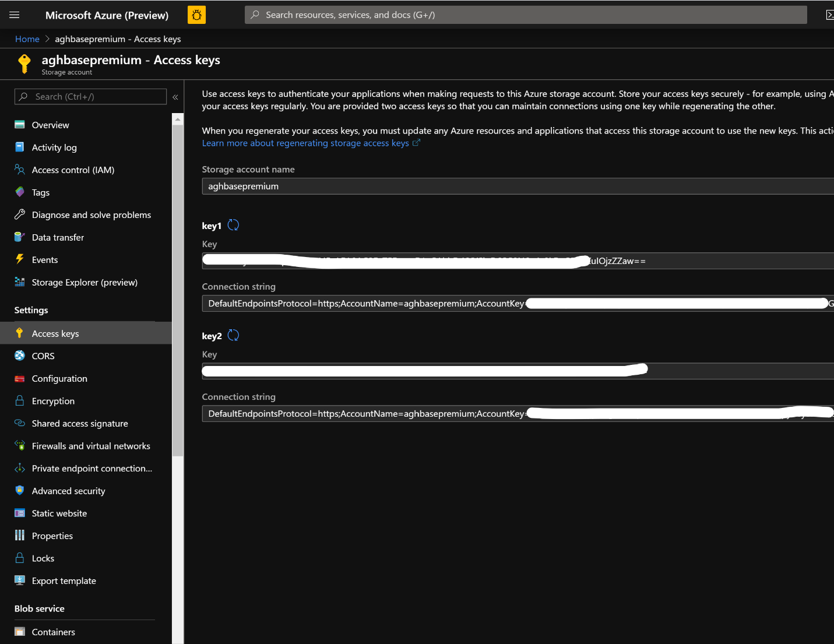Click the yellow bug feedback icon
The image size is (834, 644).
pyautogui.click(x=196, y=15)
